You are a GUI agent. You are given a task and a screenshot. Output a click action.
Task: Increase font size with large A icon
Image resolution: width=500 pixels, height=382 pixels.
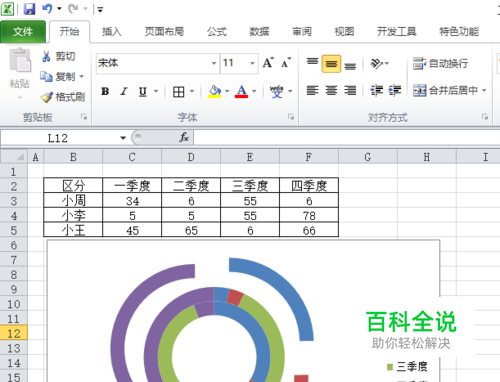(x=268, y=63)
